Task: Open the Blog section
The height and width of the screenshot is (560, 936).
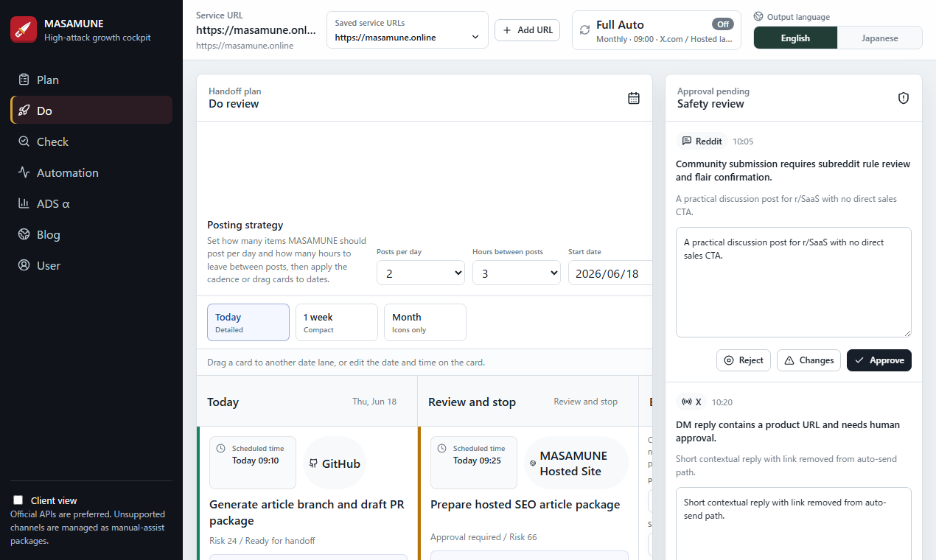Action: click(91, 234)
